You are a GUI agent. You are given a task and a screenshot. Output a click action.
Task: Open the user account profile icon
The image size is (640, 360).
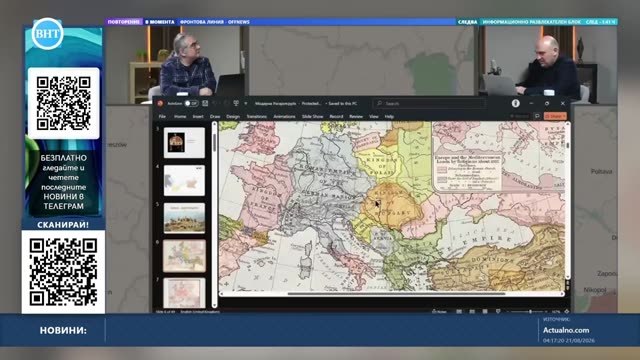516,104
